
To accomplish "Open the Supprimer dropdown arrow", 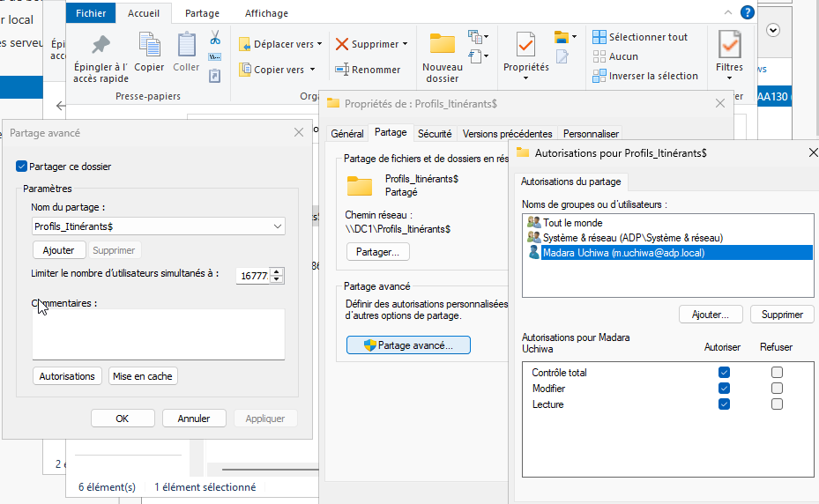I will (405, 44).
